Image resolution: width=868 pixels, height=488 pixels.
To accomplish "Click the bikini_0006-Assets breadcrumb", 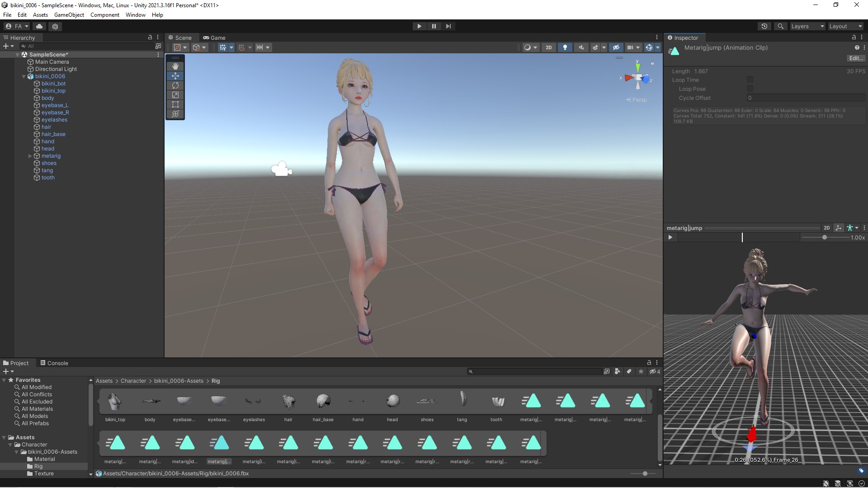I will [179, 381].
